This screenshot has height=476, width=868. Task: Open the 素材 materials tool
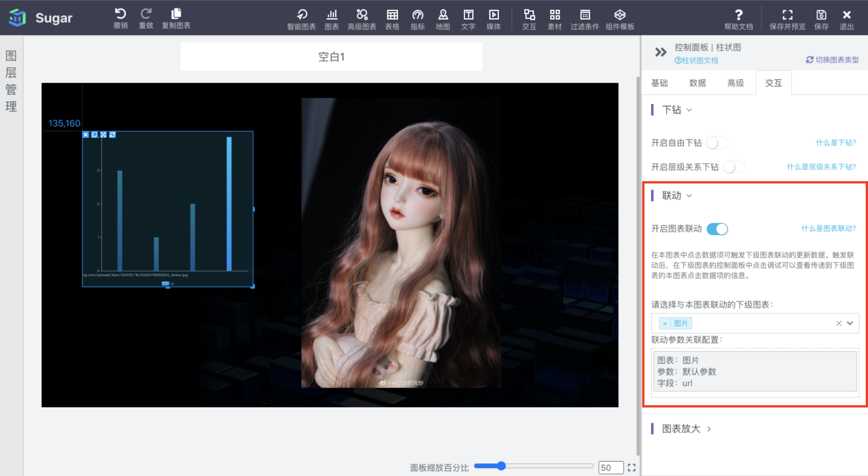coord(555,20)
